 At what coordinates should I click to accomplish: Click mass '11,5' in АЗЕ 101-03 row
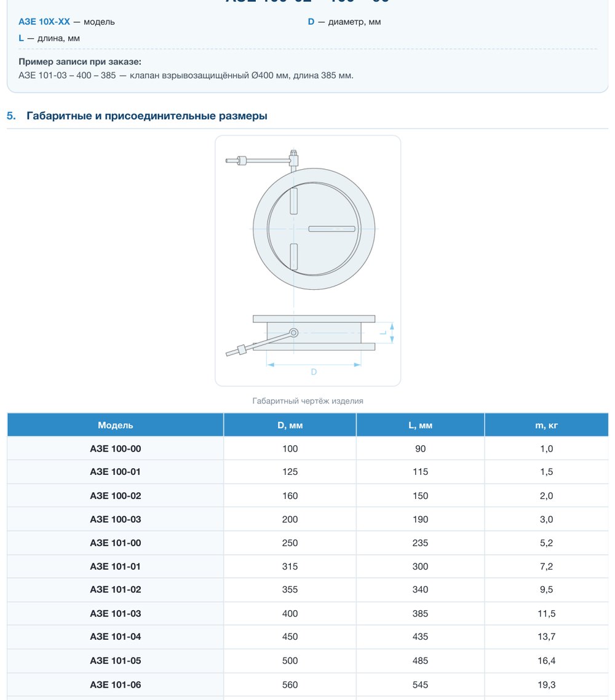click(x=547, y=614)
